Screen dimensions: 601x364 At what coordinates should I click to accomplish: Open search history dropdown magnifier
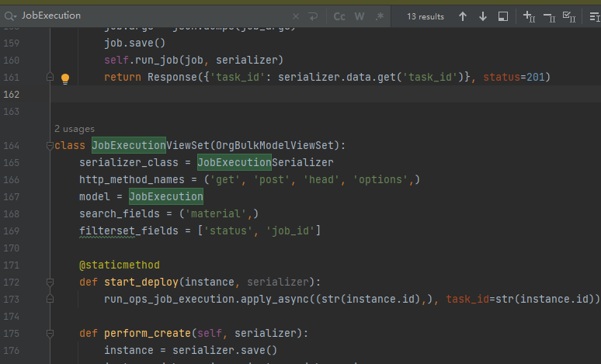click(x=10, y=16)
